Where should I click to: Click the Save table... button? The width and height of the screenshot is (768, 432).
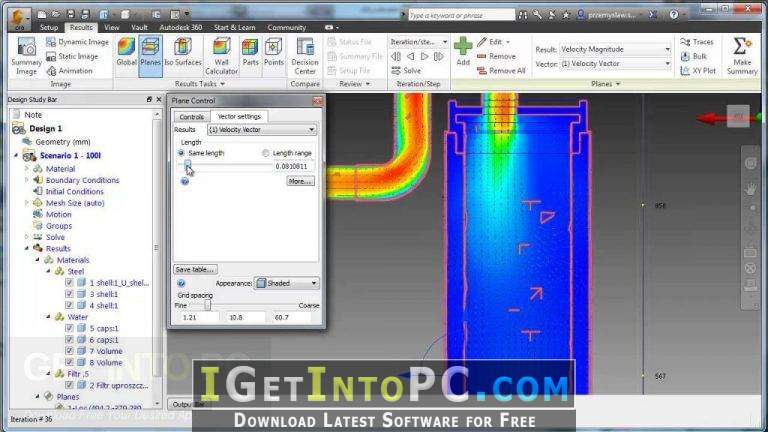click(195, 269)
